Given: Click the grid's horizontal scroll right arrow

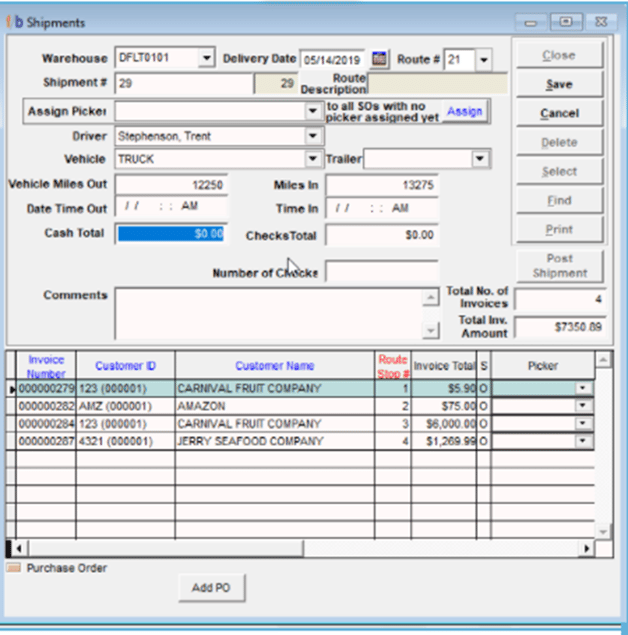Looking at the screenshot, I should 586,549.
